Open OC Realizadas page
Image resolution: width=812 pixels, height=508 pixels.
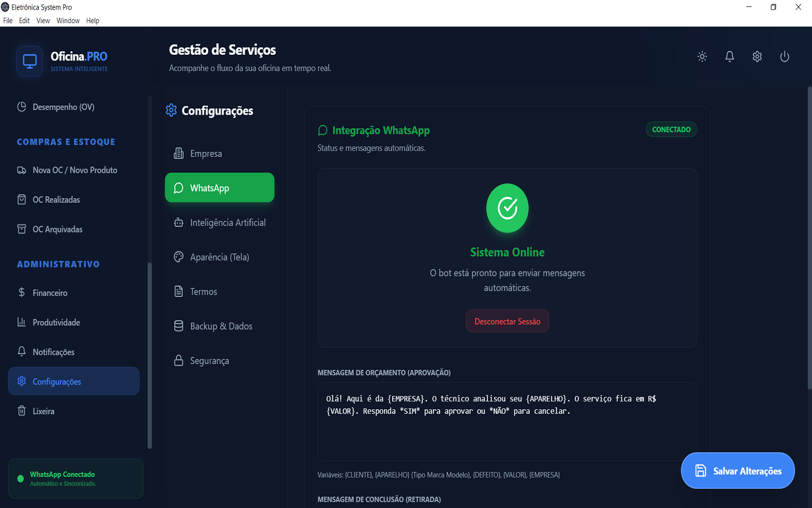pos(74,199)
